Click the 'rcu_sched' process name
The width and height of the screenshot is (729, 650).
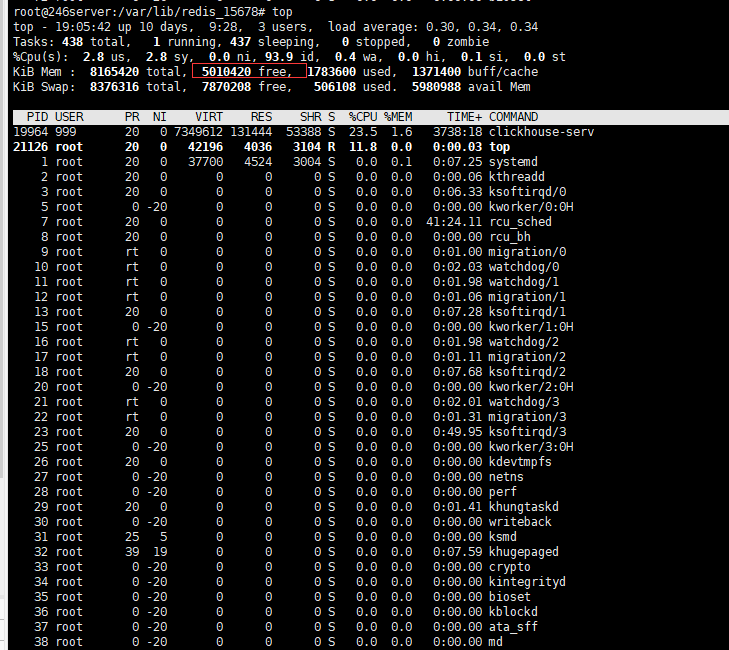pos(520,222)
